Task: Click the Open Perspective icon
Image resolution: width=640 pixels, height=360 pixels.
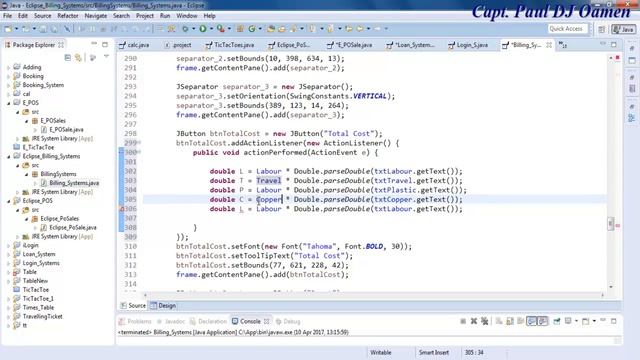Action: (x=602, y=29)
